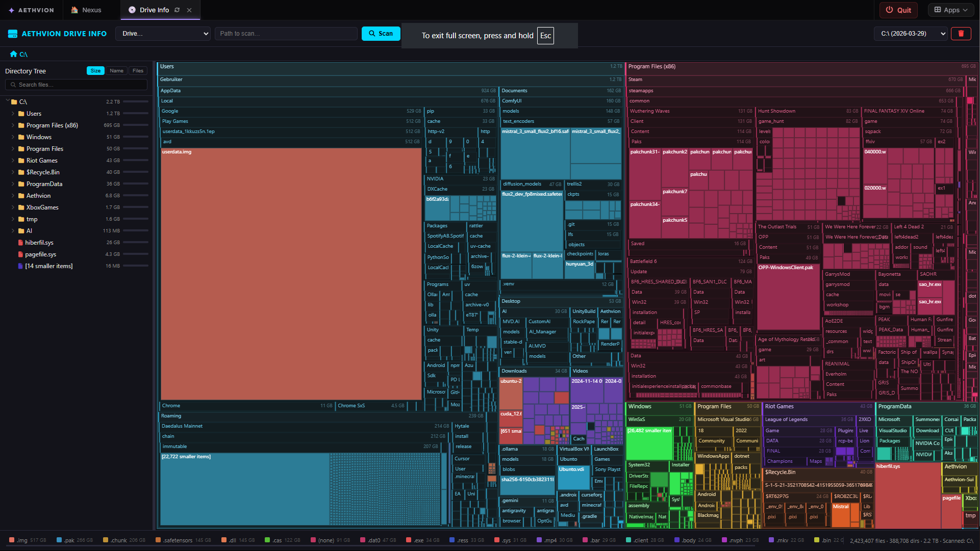980x551 pixels.
Task: Open the Apps menu
Action: click(950, 10)
